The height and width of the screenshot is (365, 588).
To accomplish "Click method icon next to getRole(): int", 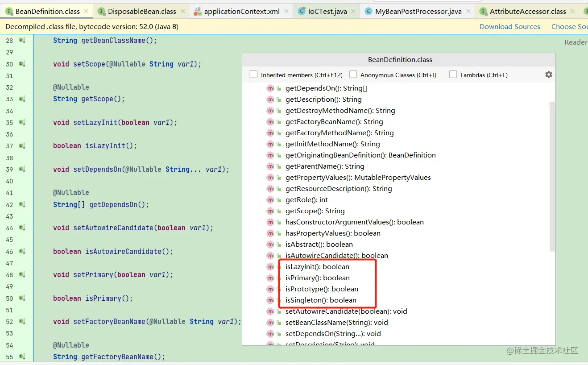I will (x=270, y=200).
